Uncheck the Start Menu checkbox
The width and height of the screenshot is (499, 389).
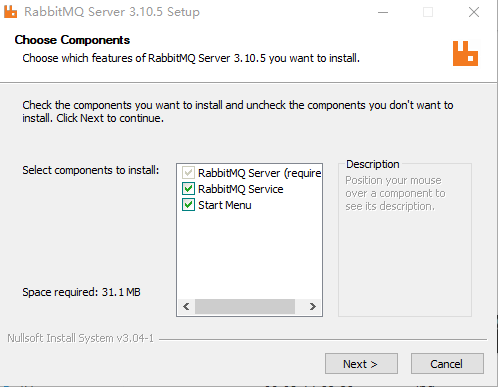tap(188, 205)
